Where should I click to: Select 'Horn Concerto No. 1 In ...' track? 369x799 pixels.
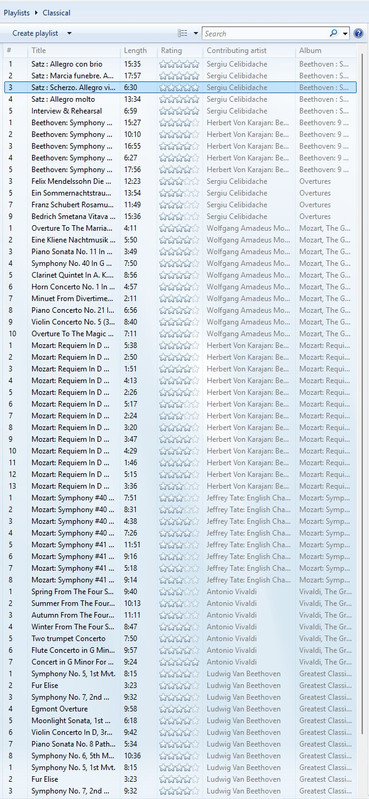click(180, 287)
